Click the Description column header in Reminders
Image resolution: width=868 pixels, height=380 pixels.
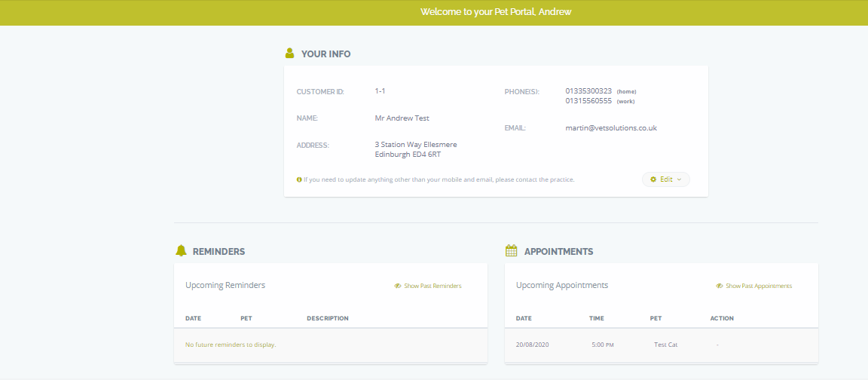pyautogui.click(x=328, y=318)
